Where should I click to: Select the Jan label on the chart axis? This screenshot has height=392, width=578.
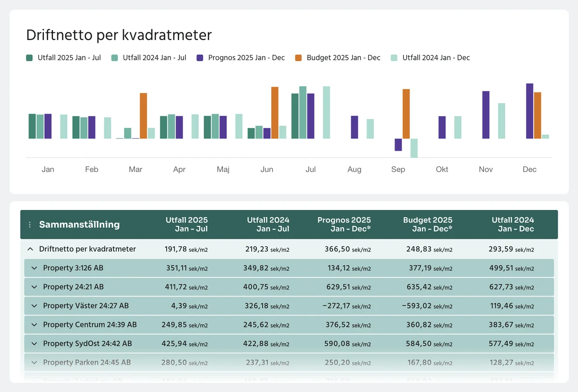(x=48, y=170)
